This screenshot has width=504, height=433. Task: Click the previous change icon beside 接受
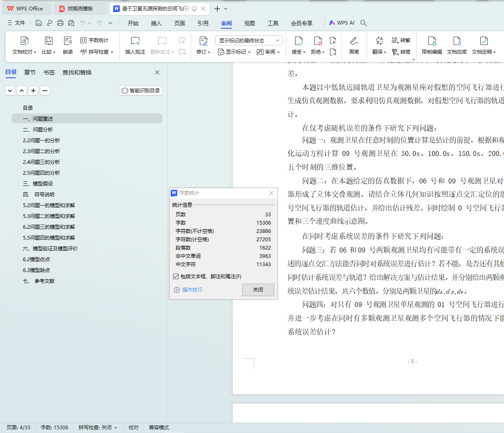pos(333,40)
